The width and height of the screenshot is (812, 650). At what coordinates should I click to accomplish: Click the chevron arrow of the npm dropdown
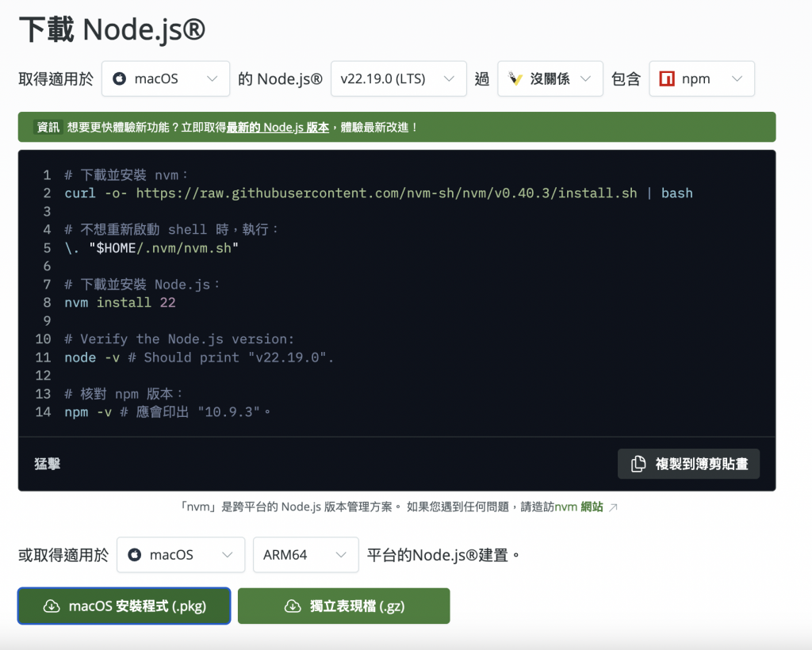click(x=737, y=78)
